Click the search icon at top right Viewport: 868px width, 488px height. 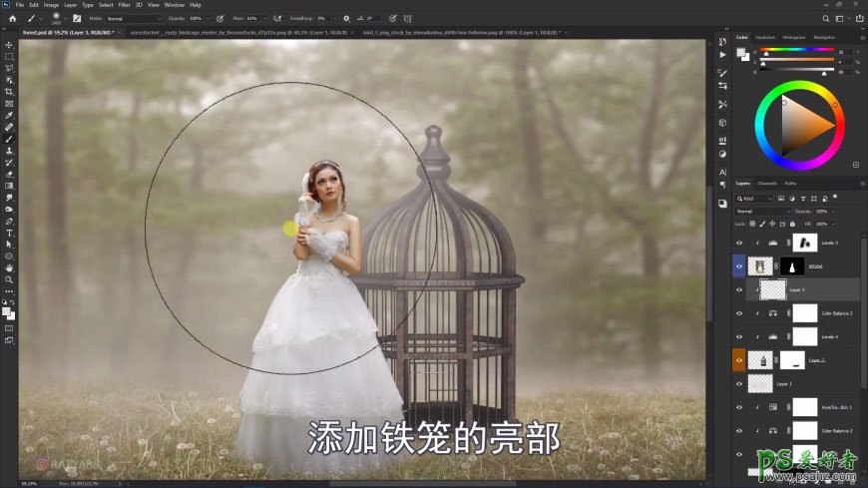tap(825, 18)
